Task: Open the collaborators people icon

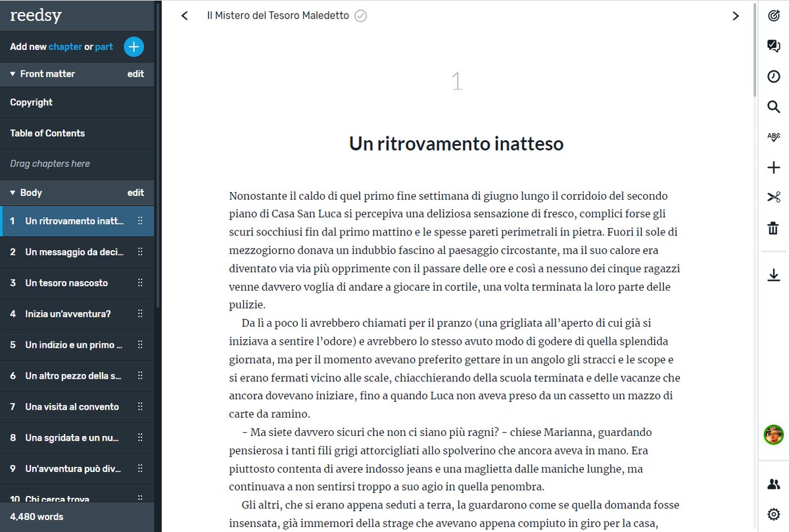Action: [774, 485]
